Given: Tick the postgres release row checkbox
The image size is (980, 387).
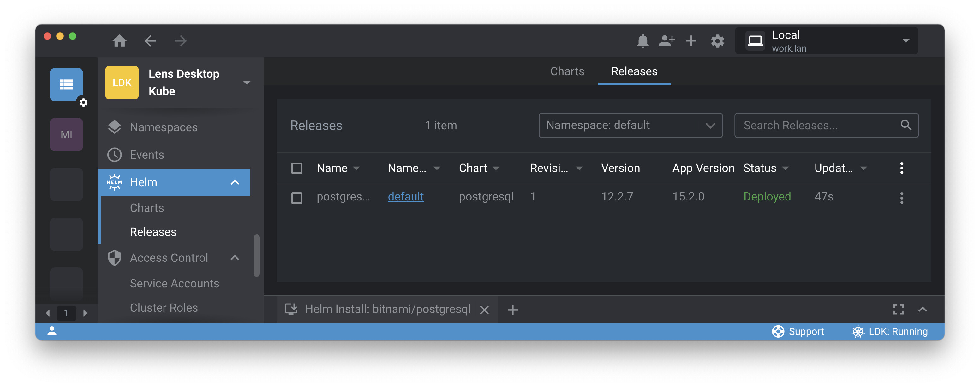Looking at the screenshot, I should 296,197.
